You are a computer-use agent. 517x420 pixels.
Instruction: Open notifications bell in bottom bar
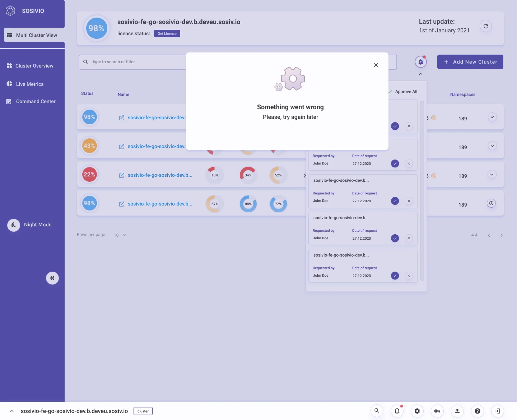(x=397, y=411)
